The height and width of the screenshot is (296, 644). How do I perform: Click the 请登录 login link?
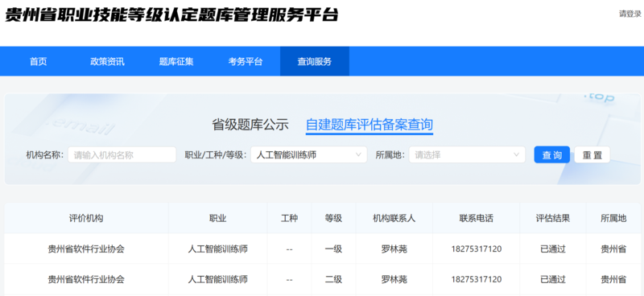[x=630, y=14]
